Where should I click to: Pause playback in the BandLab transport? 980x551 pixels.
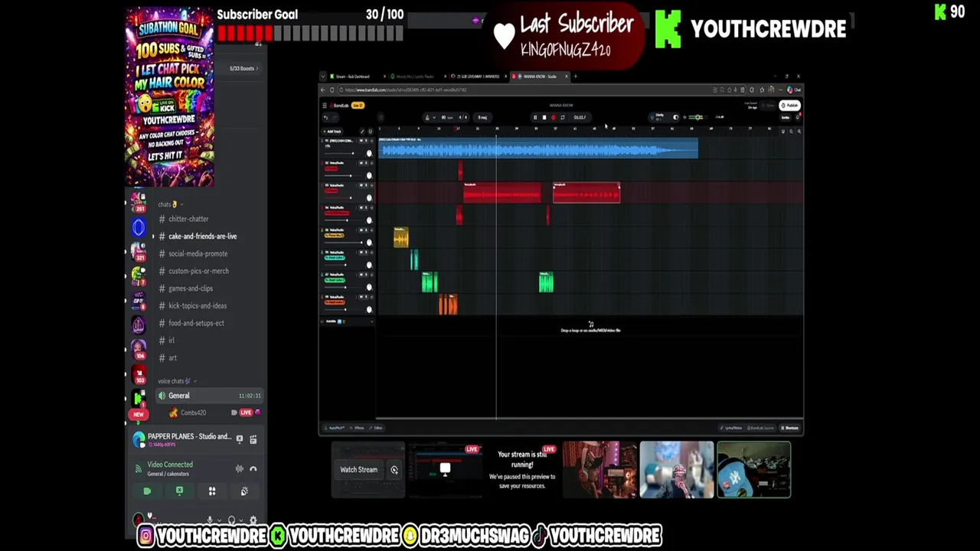point(535,117)
